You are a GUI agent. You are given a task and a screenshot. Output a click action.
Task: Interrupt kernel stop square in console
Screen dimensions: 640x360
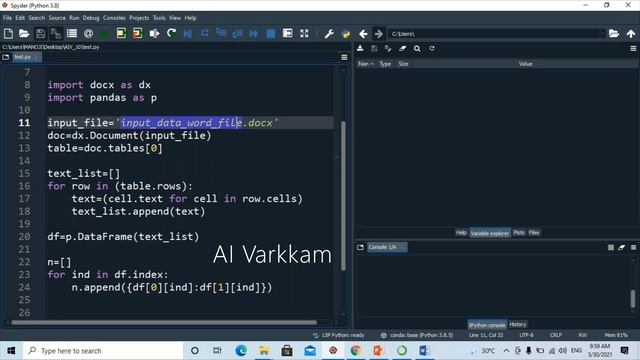click(x=611, y=247)
